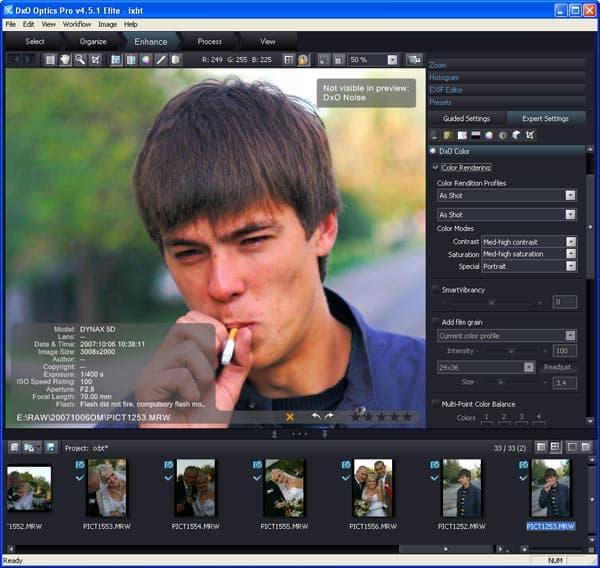Switch to thumbnail grid view icon in project bar
The width and height of the screenshot is (600, 568).
point(555,447)
